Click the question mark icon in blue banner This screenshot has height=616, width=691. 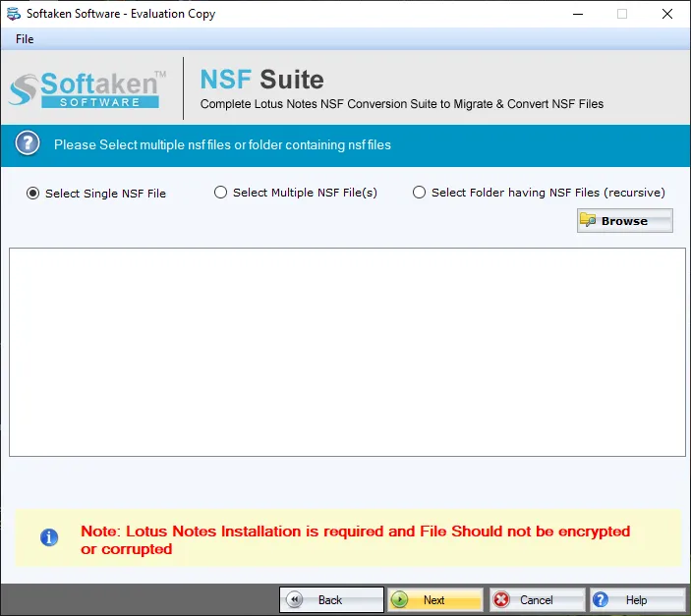coord(28,143)
